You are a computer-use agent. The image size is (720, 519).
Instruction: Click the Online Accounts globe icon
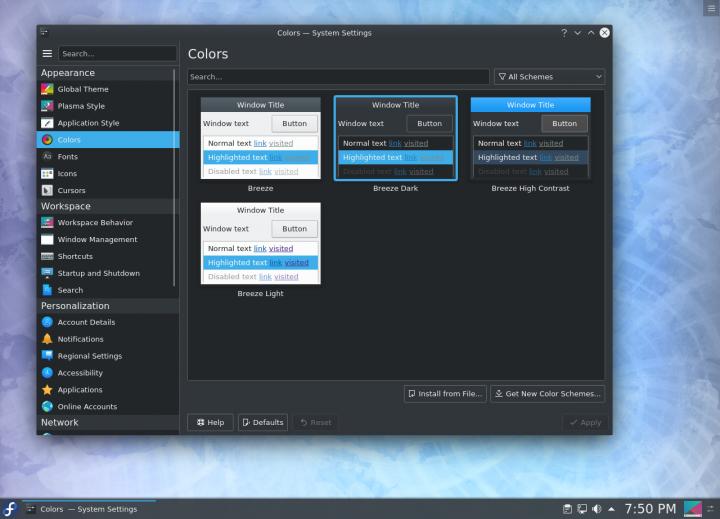coord(47,407)
